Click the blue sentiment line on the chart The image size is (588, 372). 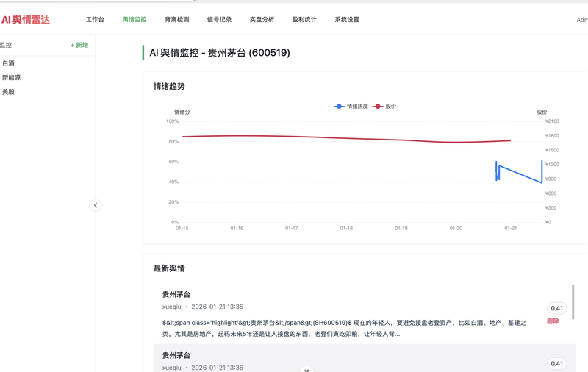(522, 175)
